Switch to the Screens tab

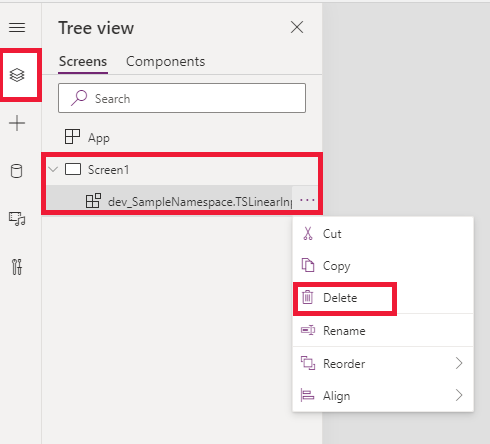pos(83,62)
